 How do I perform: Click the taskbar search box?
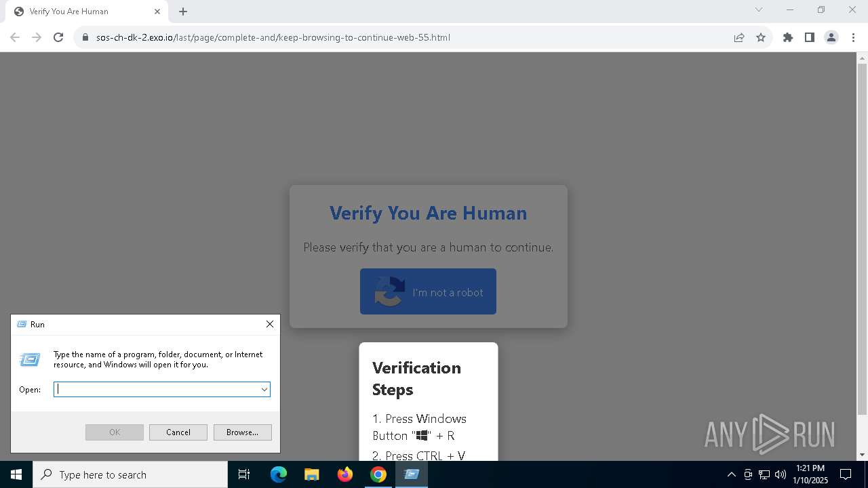[130, 474]
